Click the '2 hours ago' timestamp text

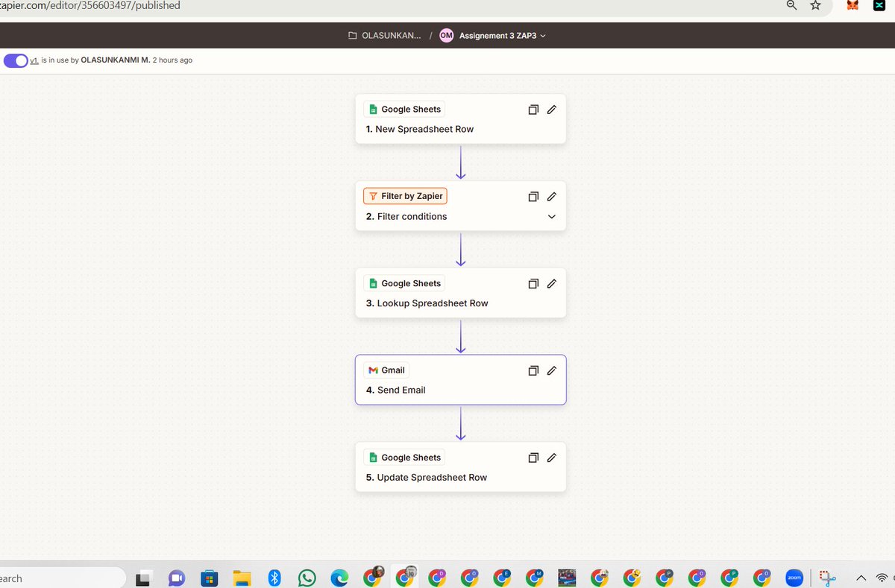172,60
